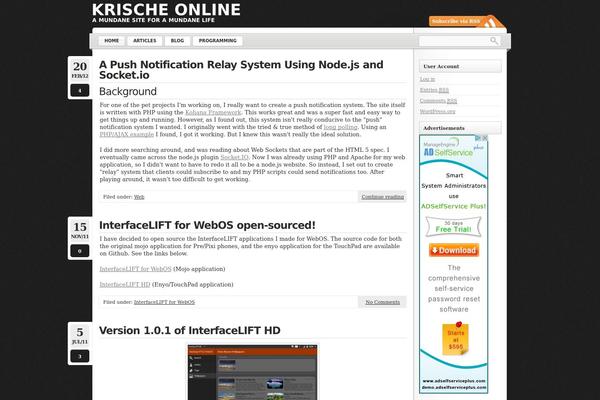This screenshot has height=400, width=600.
Task: Open the comment count badge for the Feb 20 post
Action: click(80, 91)
